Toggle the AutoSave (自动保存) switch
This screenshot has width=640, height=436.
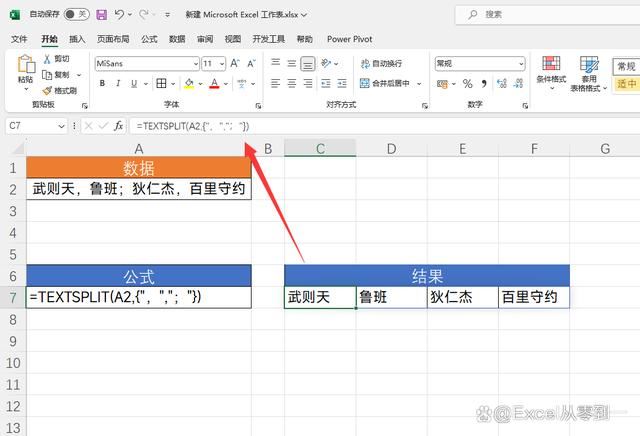78,15
